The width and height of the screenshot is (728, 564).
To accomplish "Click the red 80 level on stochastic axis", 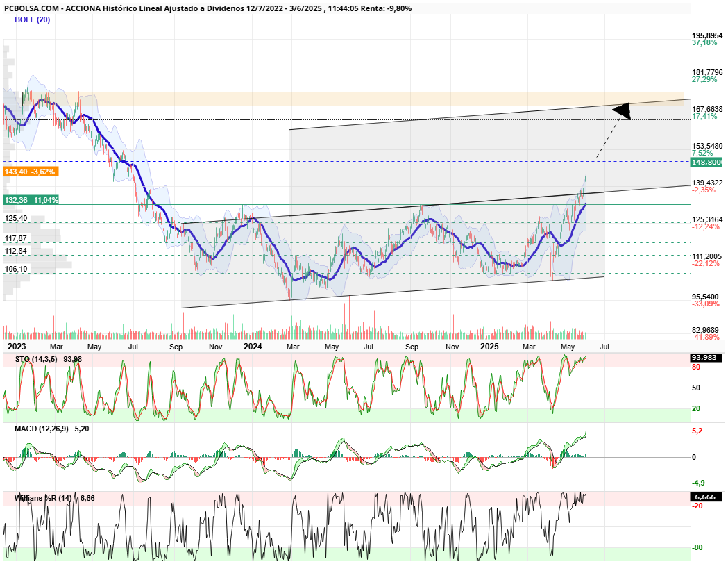I will pyautogui.click(x=696, y=367).
